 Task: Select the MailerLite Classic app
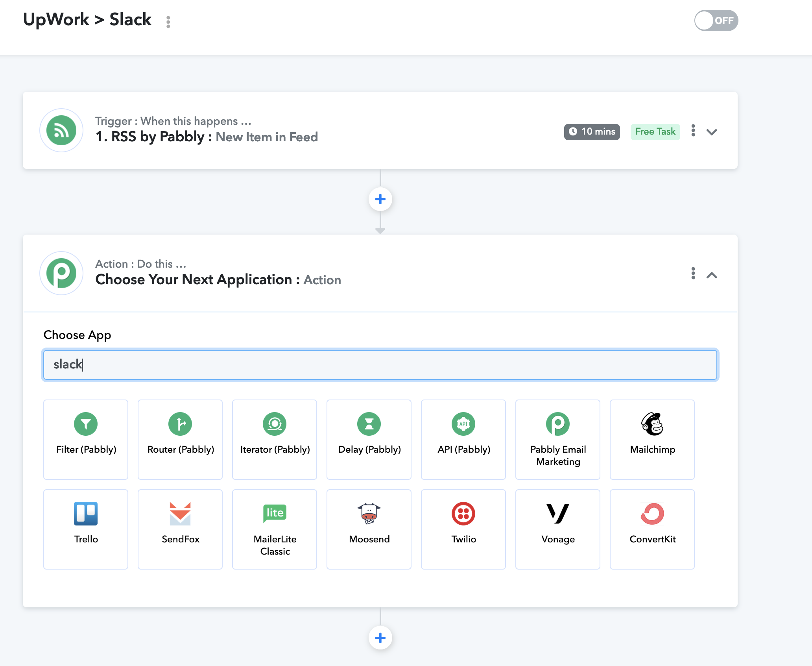tap(275, 529)
